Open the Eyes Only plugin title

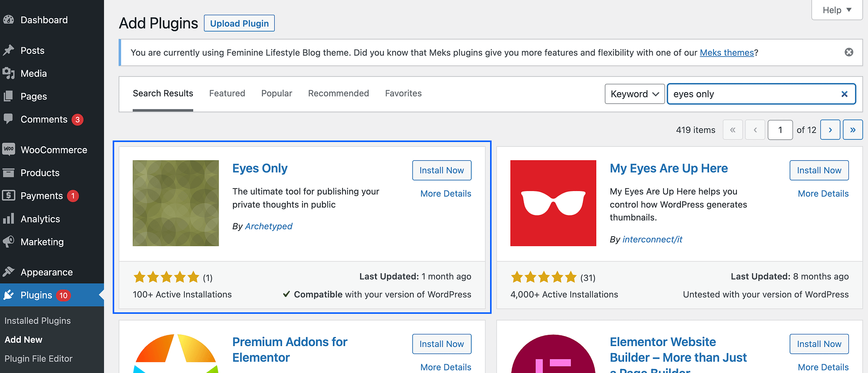[260, 168]
